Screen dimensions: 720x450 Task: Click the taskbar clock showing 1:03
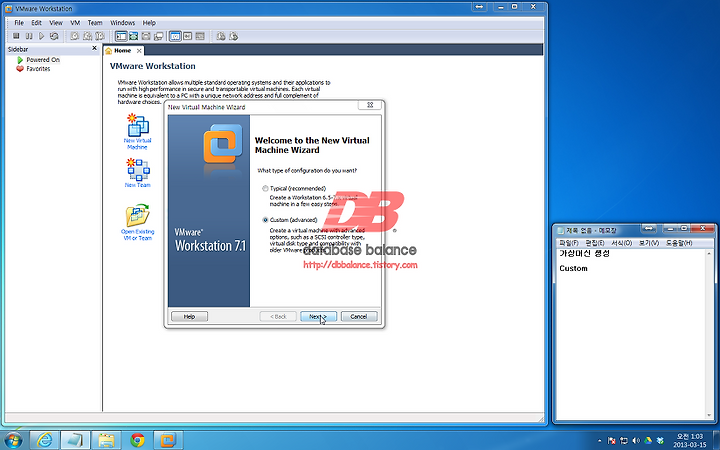tap(690, 440)
